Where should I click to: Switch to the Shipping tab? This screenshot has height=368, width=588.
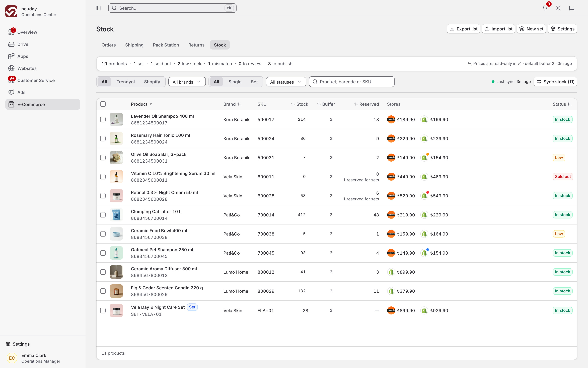tap(134, 45)
